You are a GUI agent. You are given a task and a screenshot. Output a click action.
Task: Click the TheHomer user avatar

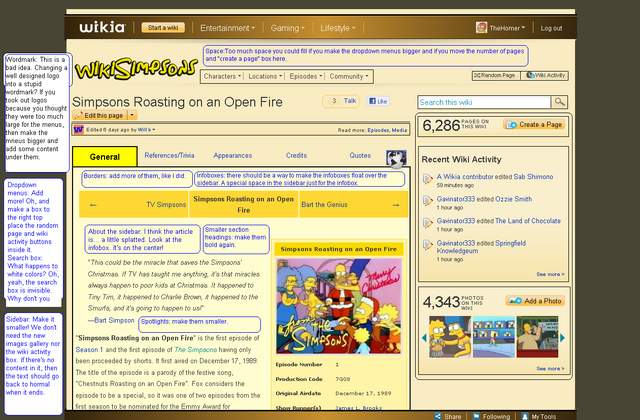(481, 28)
